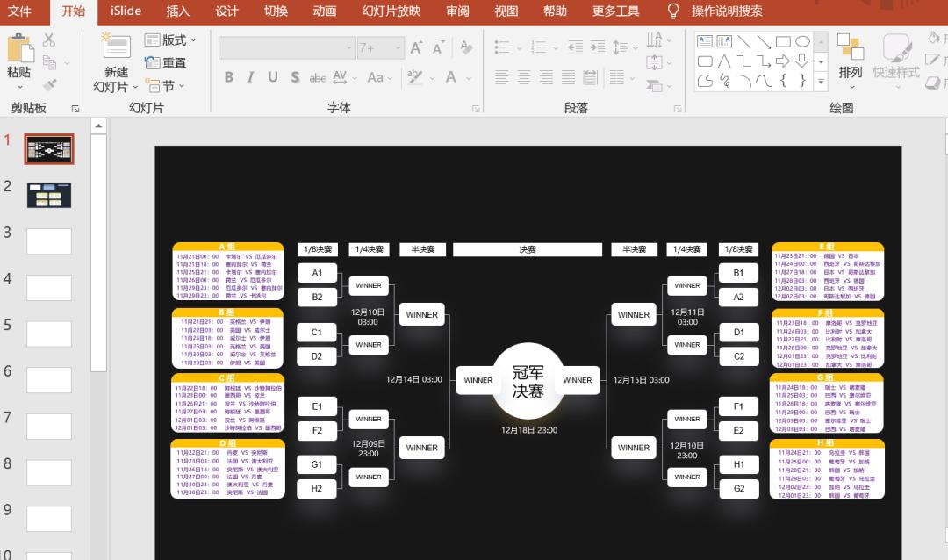Click 操作说明搜索 in the top bar
This screenshot has height=560, width=948.
(x=726, y=11)
